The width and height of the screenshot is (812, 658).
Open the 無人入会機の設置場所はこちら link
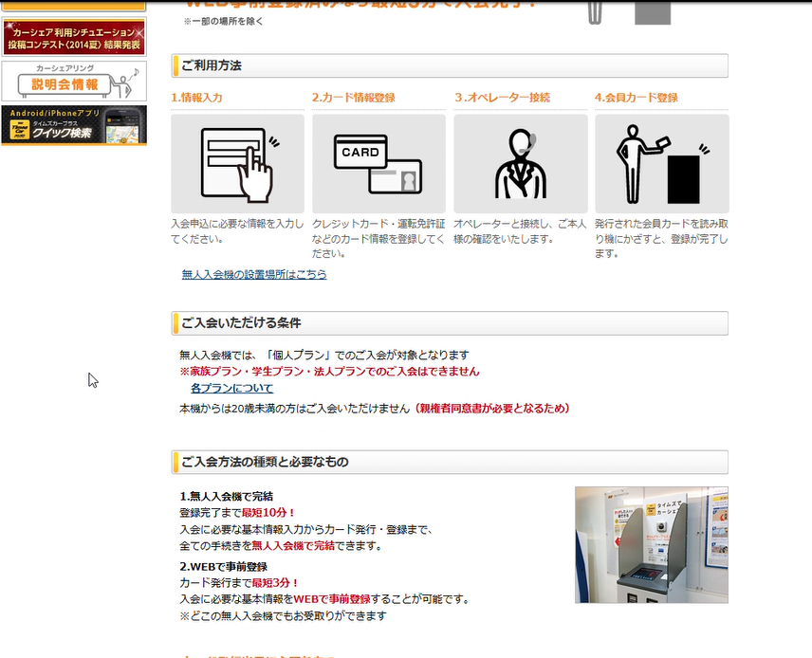tap(254, 274)
